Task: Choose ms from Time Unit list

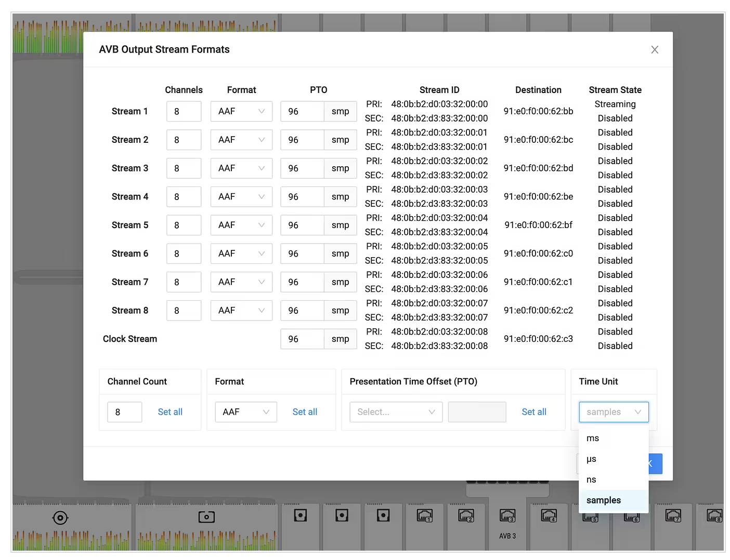Action: tap(614, 438)
